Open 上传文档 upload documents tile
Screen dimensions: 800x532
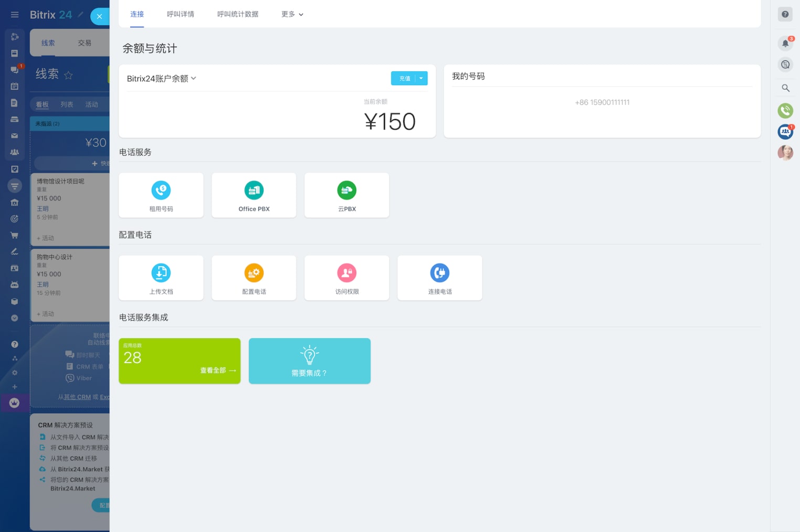pyautogui.click(x=161, y=278)
